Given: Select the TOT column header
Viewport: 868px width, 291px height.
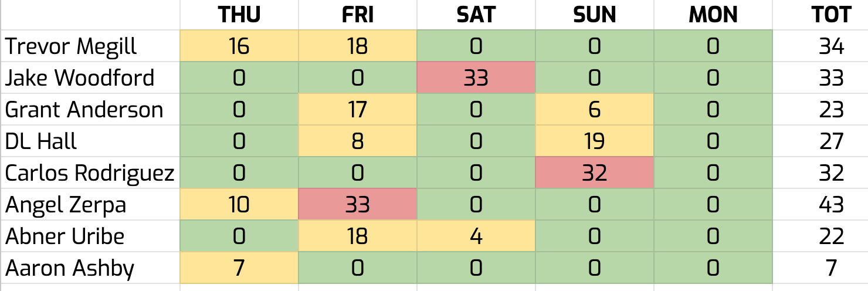Looking at the screenshot, I should (x=831, y=15).
